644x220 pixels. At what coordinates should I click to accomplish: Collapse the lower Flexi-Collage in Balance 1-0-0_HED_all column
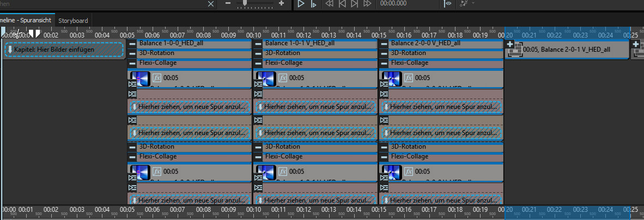tap(132, 157)
